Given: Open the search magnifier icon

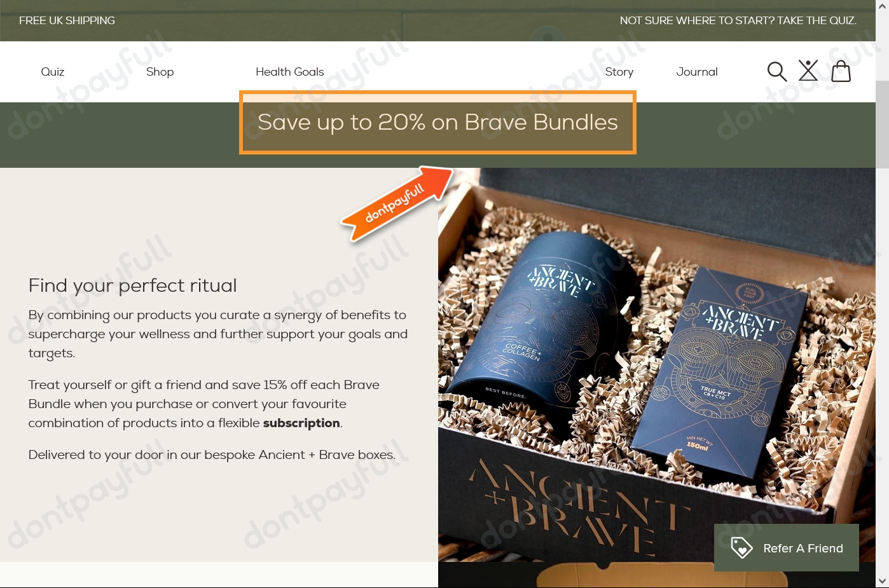Looking at the screenshot, I should 776,71.
